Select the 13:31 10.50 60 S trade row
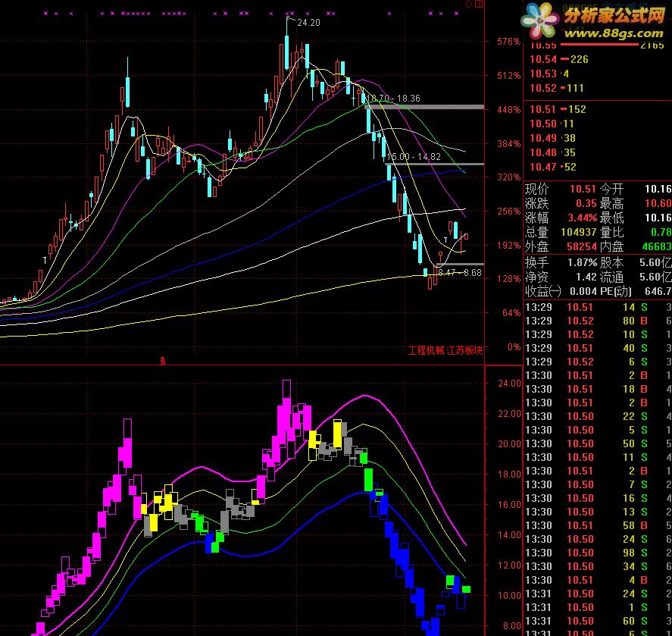 [x=598, y=621]
